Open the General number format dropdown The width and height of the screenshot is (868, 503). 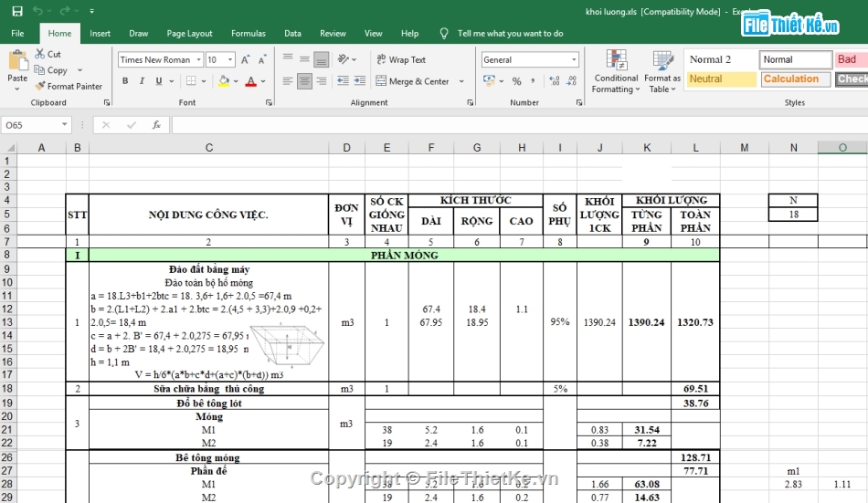tap(574, 59)
